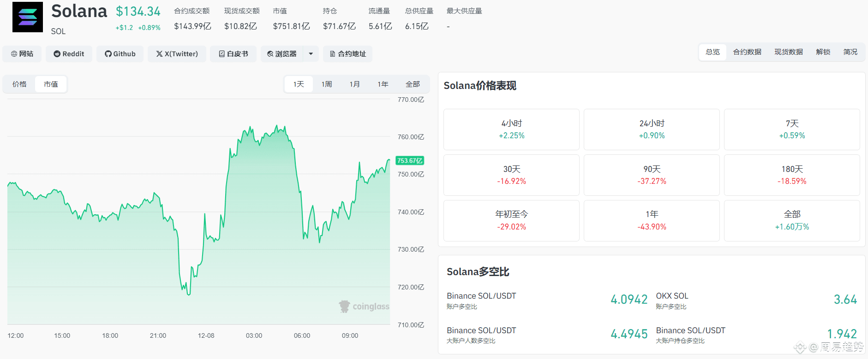Click the 全部 +1.60万% performance card
The height and width of the screenshot is (359, 868).
pos(792,221)
